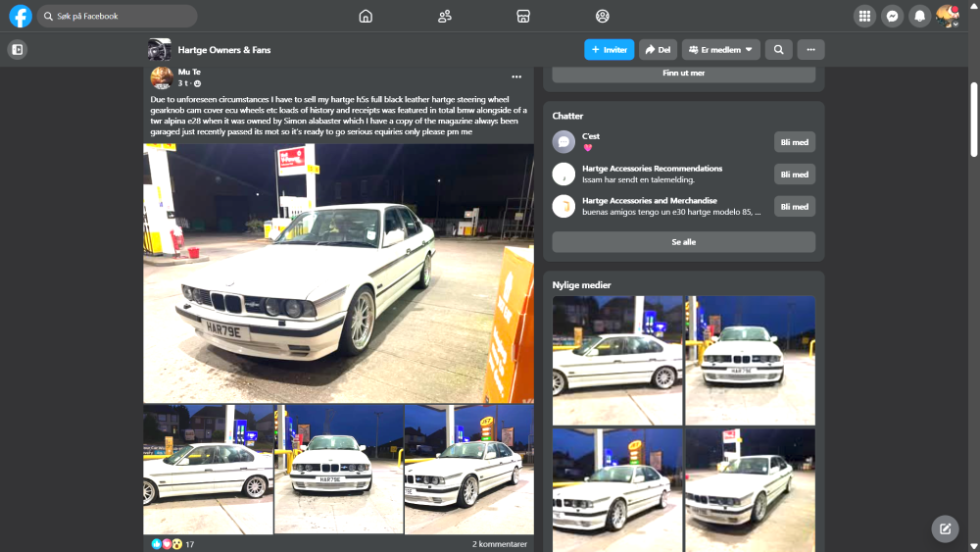Open the apps grid menu
Screen dimensions: 980x552
click(864, 16)
